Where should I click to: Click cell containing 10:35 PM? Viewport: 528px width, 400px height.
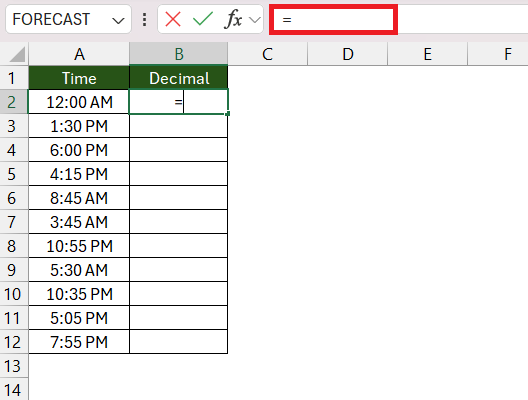pos(79,294)
